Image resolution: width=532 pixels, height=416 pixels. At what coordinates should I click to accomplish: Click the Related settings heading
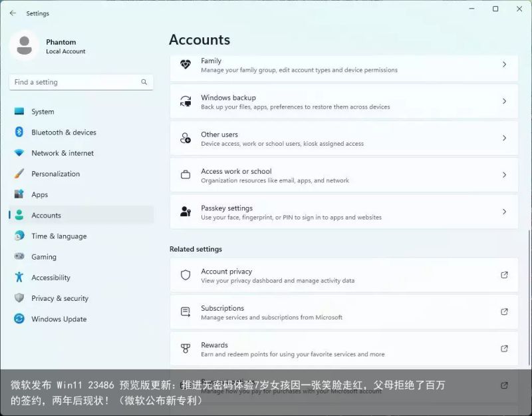click(x=196, y=249)
